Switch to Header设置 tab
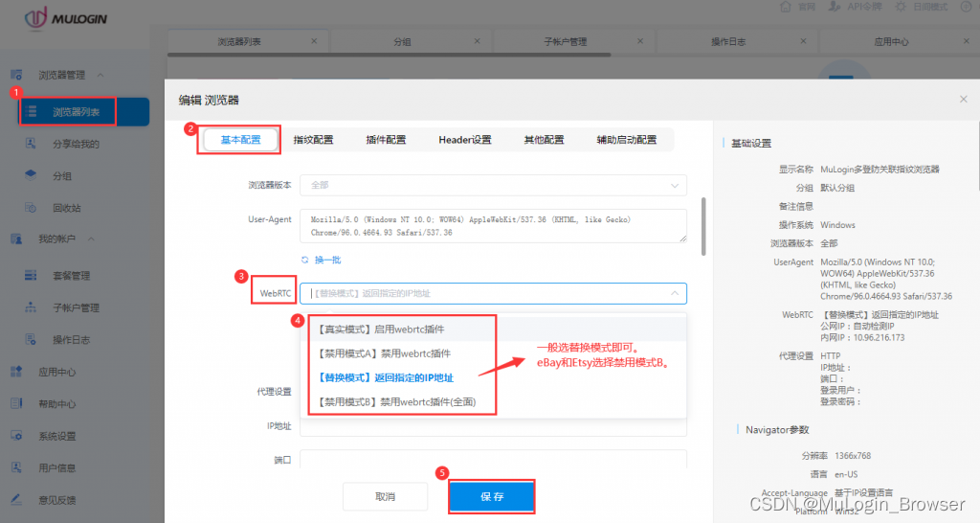 [465, 140]
